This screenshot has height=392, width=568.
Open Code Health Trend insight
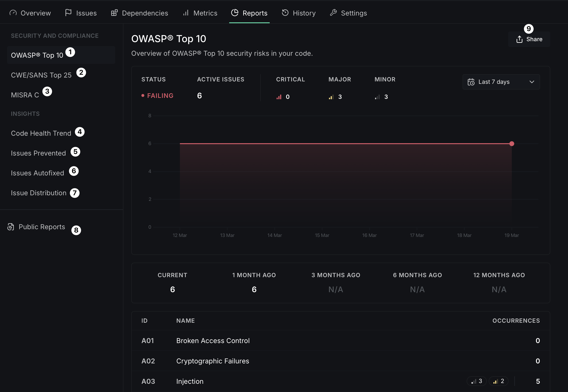[41, 133]
